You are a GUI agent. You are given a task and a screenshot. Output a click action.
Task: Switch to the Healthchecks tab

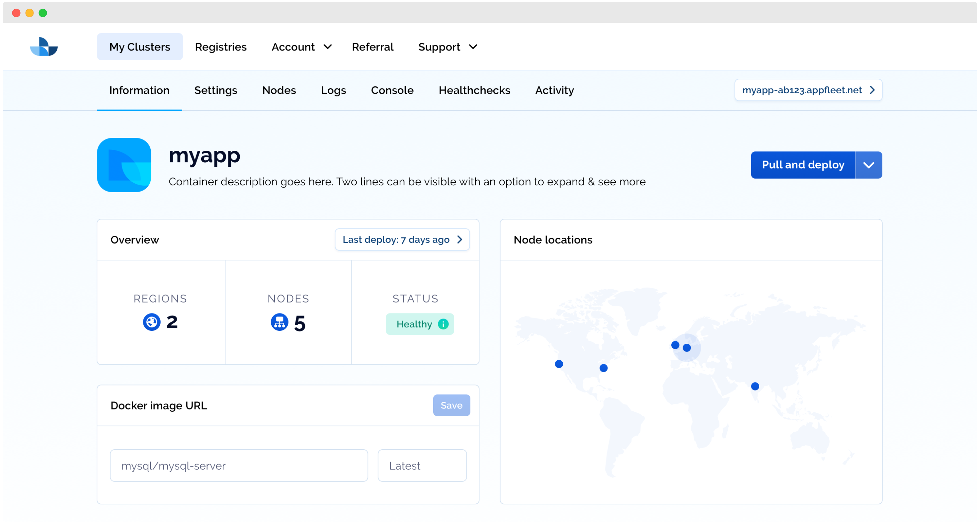[474, 90]
